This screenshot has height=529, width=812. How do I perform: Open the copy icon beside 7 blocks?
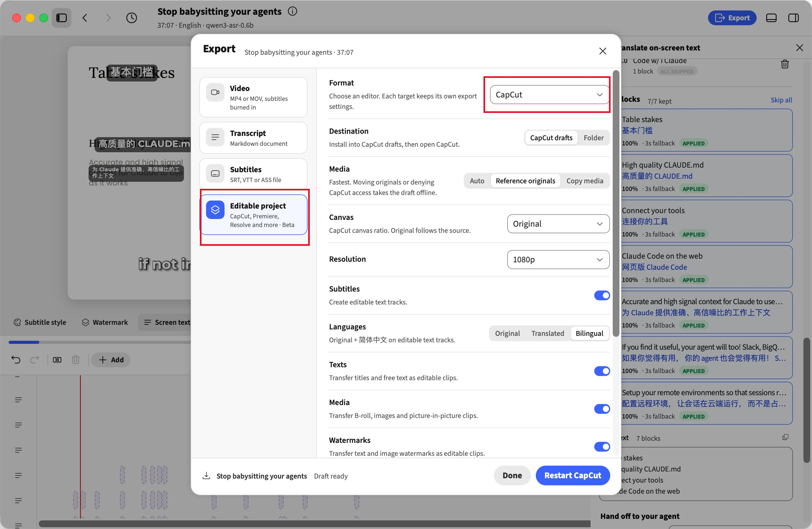(785, 437)
